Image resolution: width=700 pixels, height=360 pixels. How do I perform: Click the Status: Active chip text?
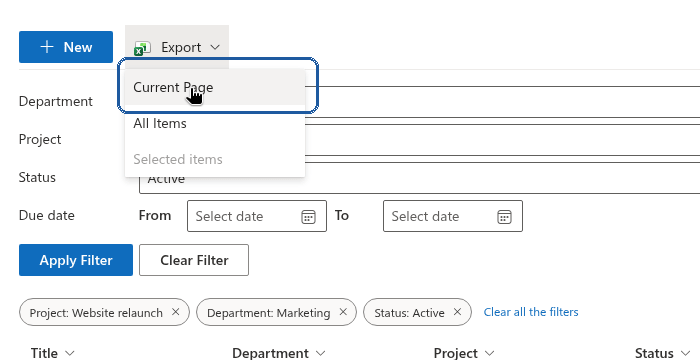tap(409, 313)
